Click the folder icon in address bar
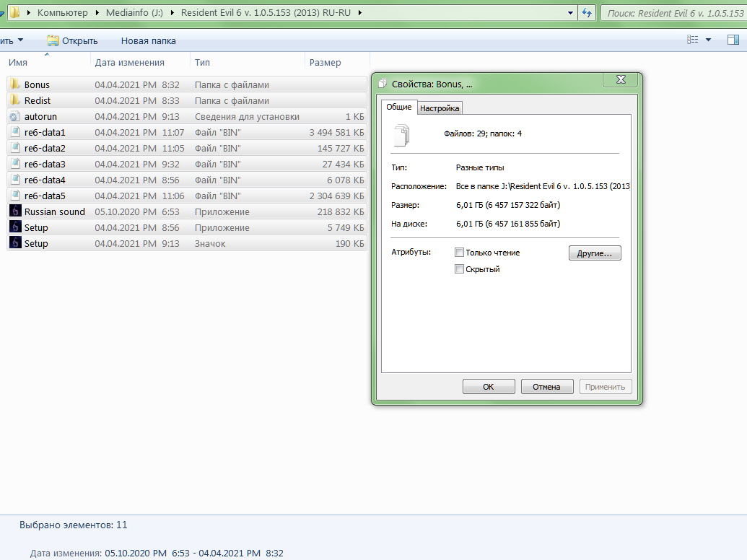 pos(14,12)
